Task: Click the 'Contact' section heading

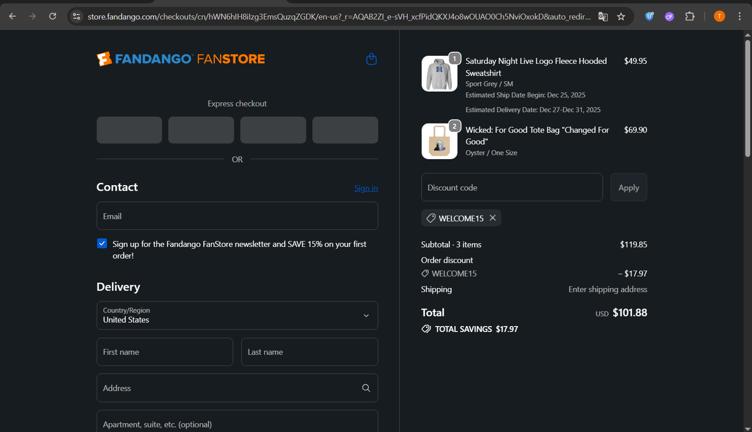Action: (117, 187)
